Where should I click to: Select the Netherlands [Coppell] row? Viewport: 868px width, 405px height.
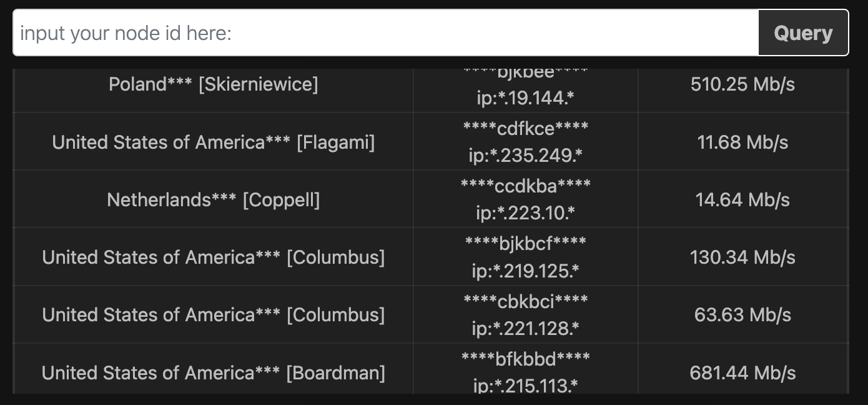click(431, 199)
